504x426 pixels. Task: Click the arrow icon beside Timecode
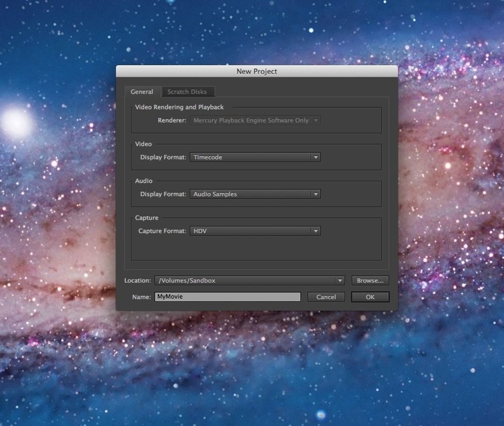[x=316, y=158]
